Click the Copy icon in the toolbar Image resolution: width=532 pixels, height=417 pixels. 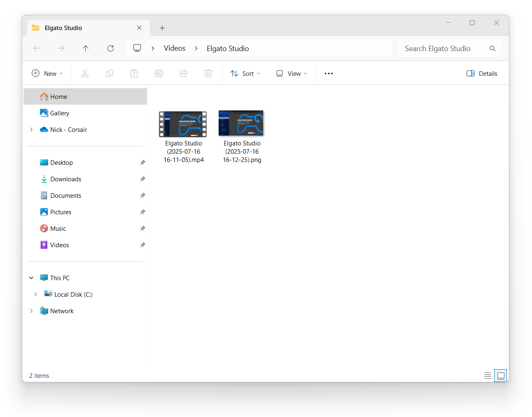click(110, 73)
